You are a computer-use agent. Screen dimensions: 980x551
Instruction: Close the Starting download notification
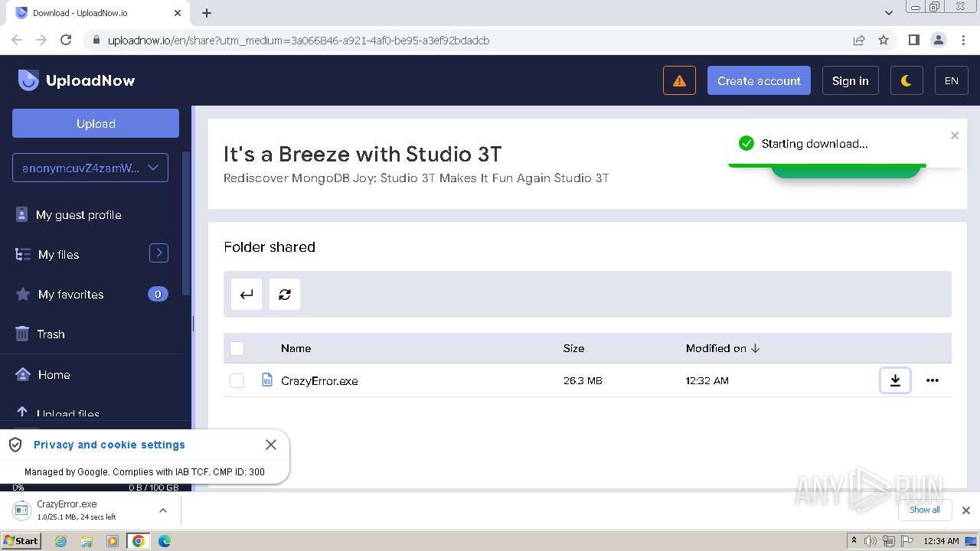coord(954,135)
